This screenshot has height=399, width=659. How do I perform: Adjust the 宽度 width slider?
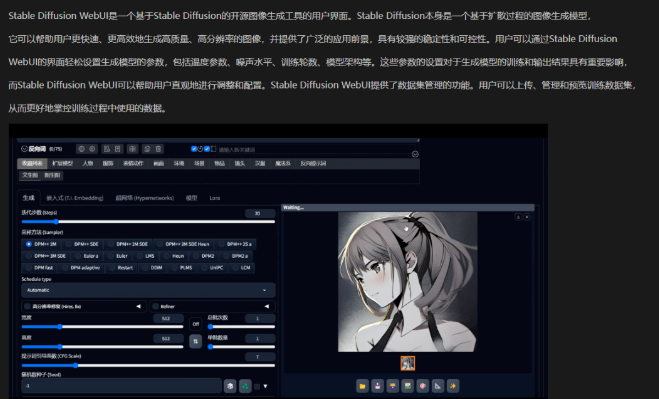coord(102,326)
